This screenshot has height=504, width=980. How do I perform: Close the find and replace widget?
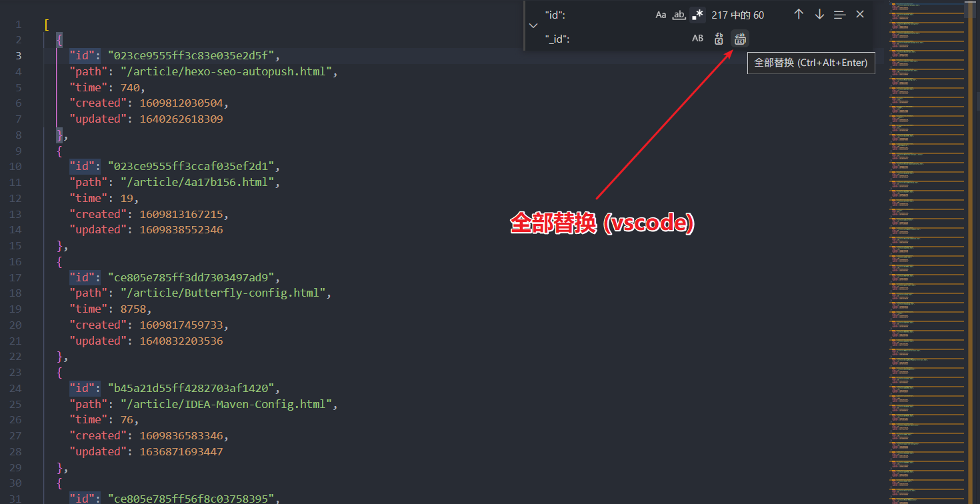860,15
